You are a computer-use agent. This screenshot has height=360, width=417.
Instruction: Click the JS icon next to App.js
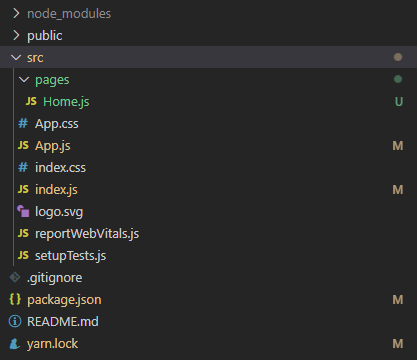(23, 145)
